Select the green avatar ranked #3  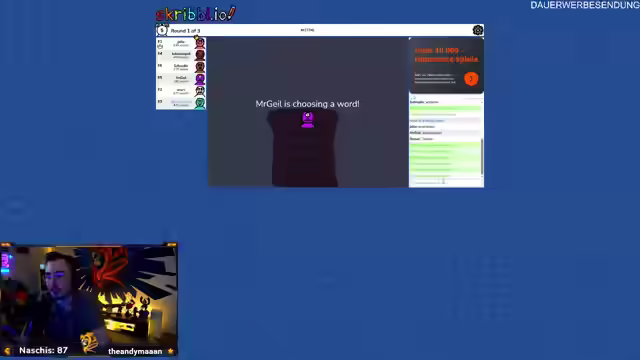point(200,103)
